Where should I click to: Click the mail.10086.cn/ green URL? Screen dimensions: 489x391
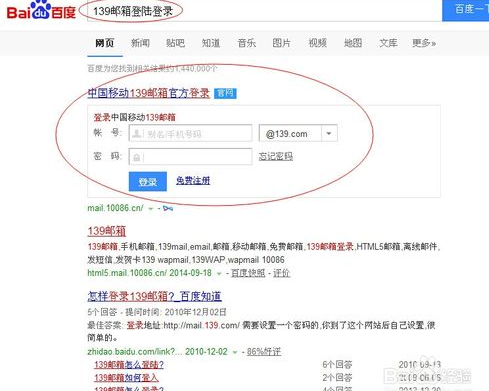pos(115,208)
